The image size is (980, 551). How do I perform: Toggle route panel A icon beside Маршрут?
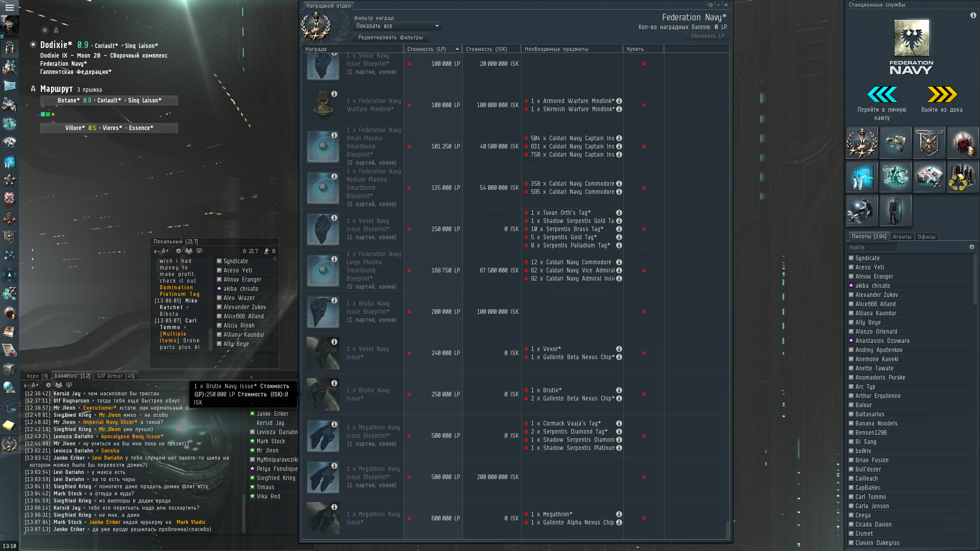coord(33,89)
